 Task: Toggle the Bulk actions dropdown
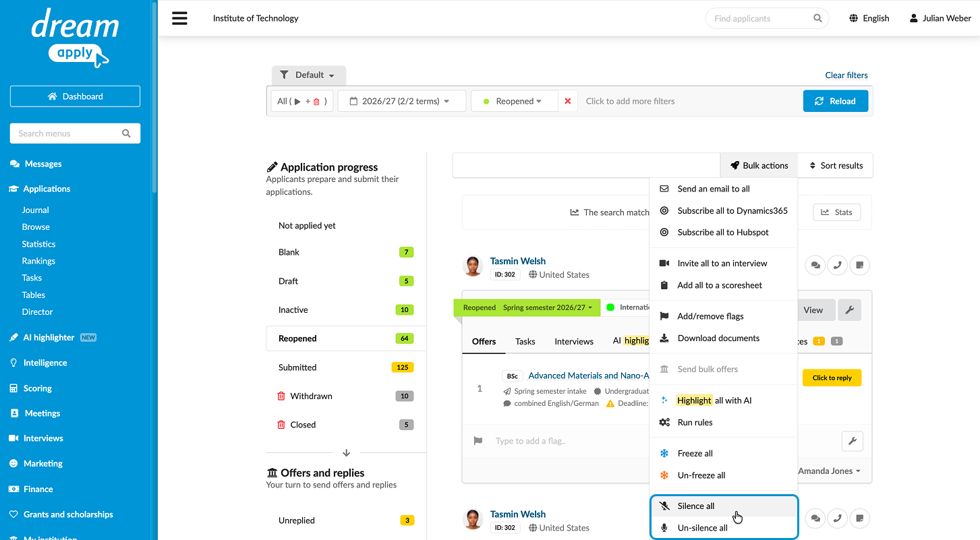tap(759, 165)
